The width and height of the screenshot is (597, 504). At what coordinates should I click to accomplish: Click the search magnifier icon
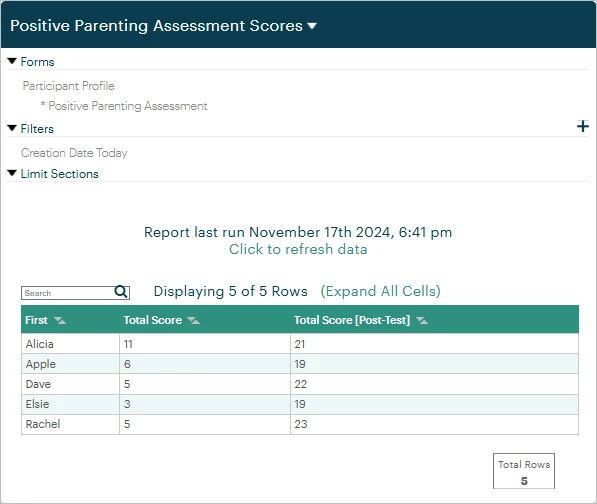121,292
